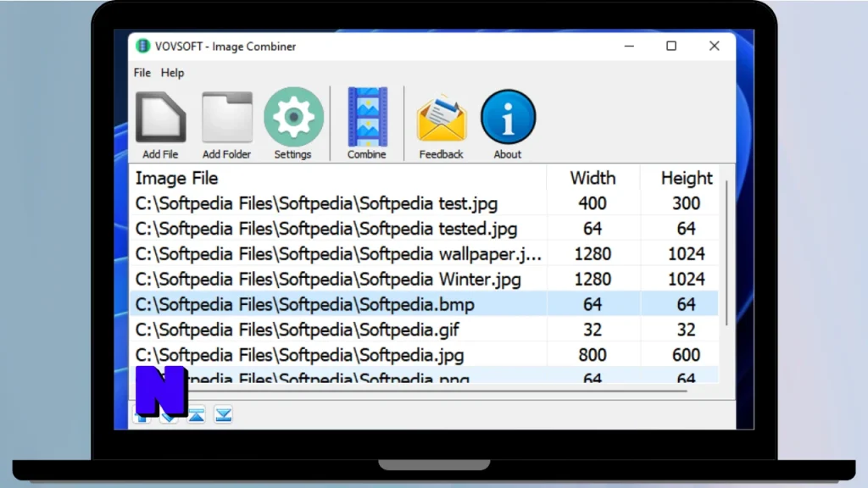Select the Softpedia.jpg row
The width and height of the screenshot is (868, 488).
pos(424,355)
